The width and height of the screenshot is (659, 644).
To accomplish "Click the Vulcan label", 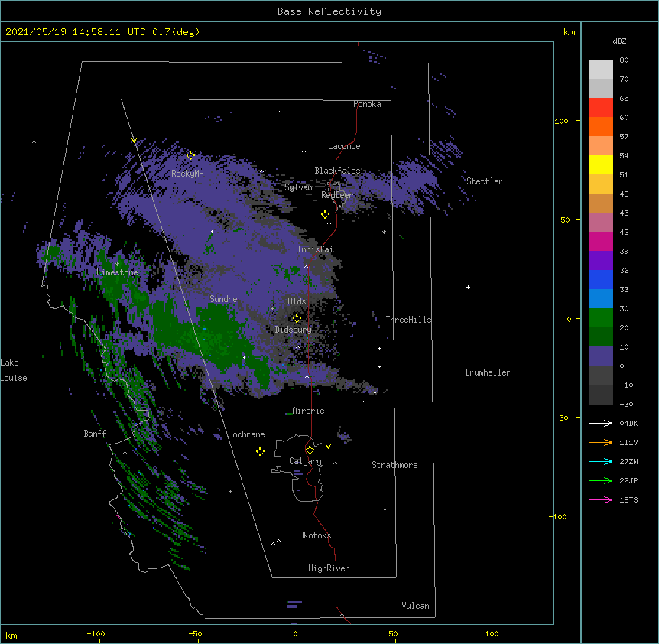I will (x=415, y=606).
